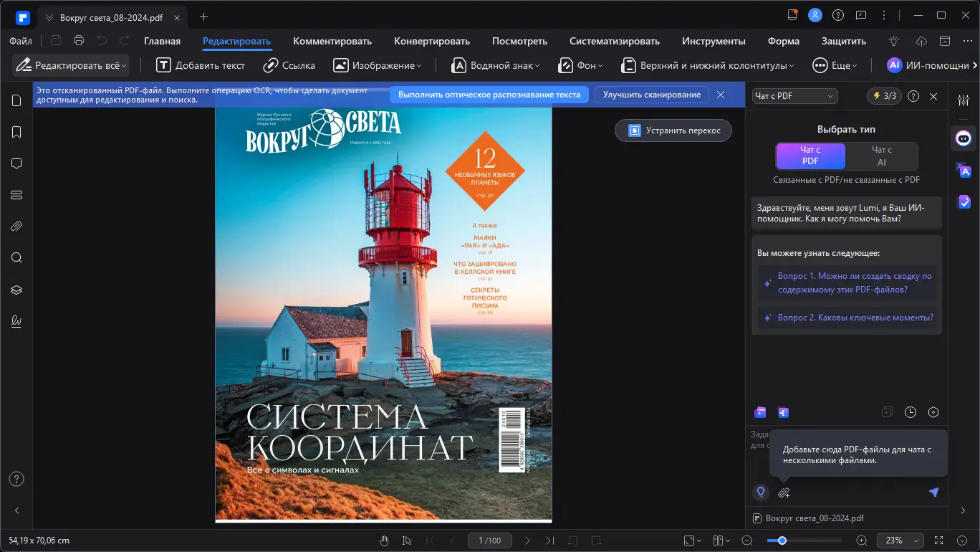The height and width of the screenshot is (552, 980).
Task: Expand the Водяной знак dropdown
Action: click(496, 65)
